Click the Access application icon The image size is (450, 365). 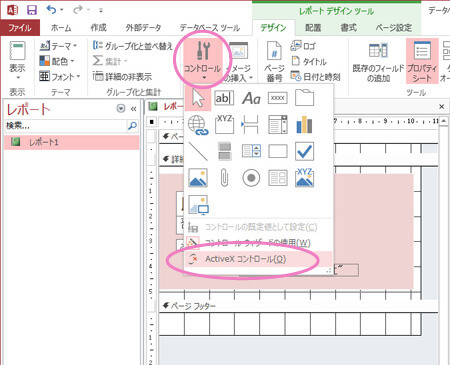click(x=12, y=10)
